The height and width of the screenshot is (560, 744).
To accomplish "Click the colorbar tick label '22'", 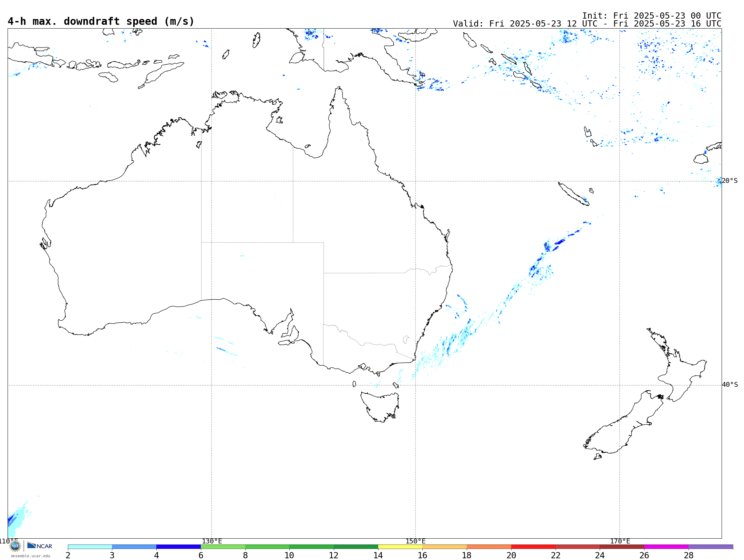I will pos(556,556).
